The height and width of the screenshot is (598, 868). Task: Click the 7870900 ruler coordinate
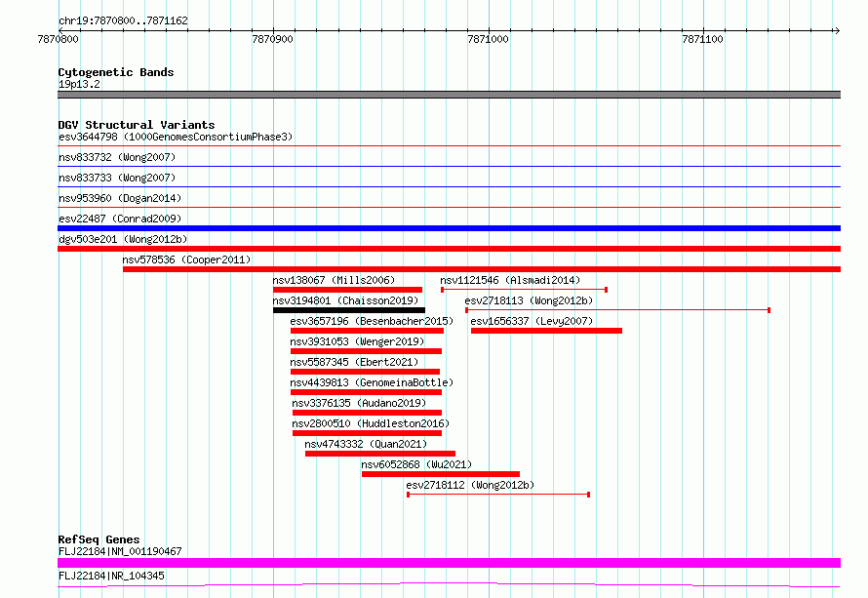[x=272, y=39]
